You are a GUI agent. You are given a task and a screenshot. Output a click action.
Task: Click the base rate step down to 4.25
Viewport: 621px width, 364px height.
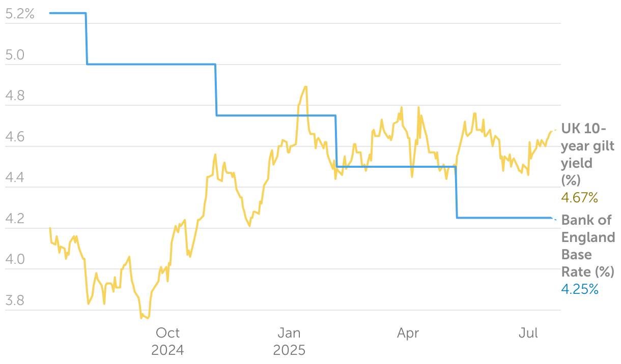(457, 192)
